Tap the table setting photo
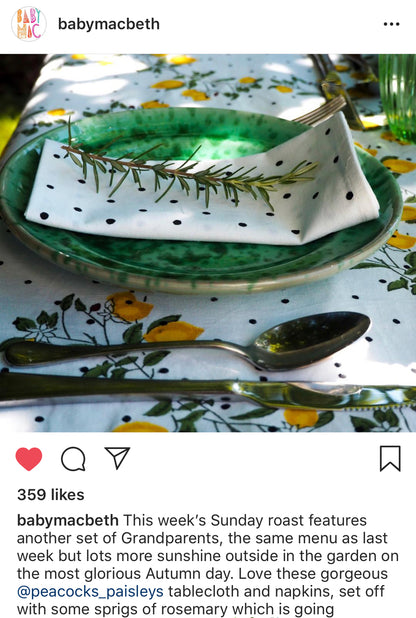 coord(208,243)
